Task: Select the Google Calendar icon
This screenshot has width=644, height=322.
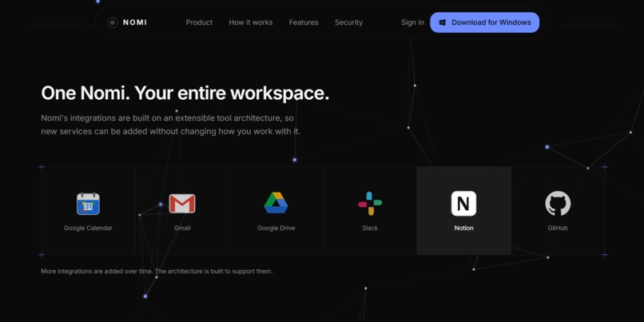Action: 89,204
